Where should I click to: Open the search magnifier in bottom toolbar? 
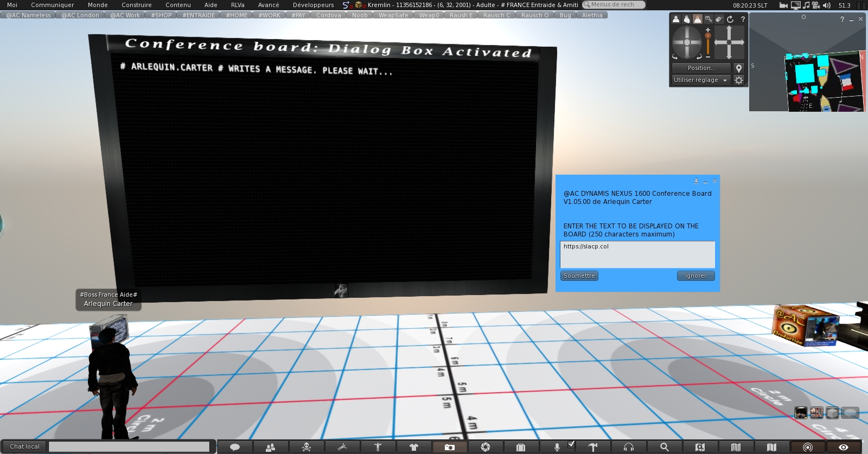tap(664, 447)
